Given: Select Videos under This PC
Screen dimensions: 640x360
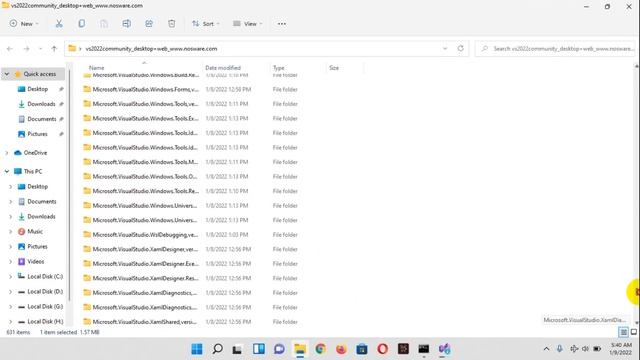Looking at the screenshot, I should click(x=36, y=262).
